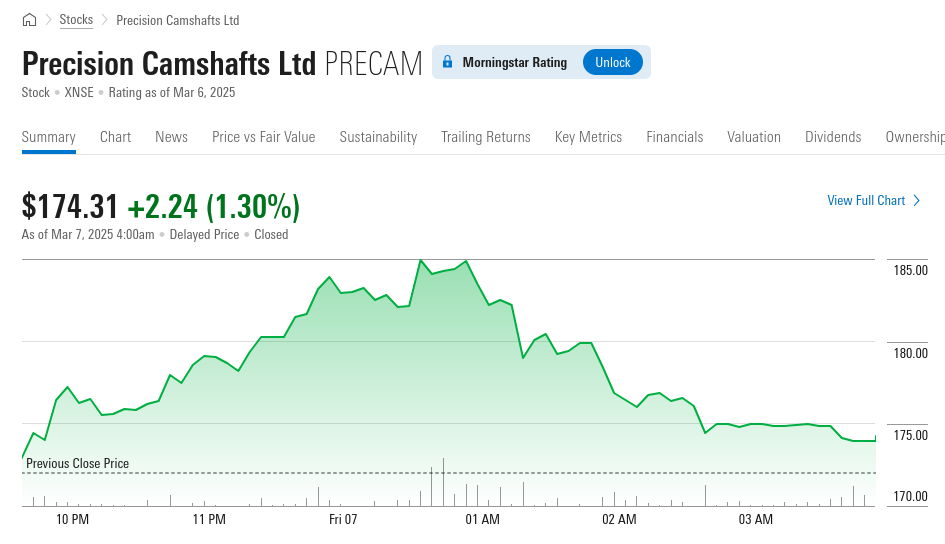Switch to the Chart tab
Screen dimensions: 945x544
tap(115, 137)
